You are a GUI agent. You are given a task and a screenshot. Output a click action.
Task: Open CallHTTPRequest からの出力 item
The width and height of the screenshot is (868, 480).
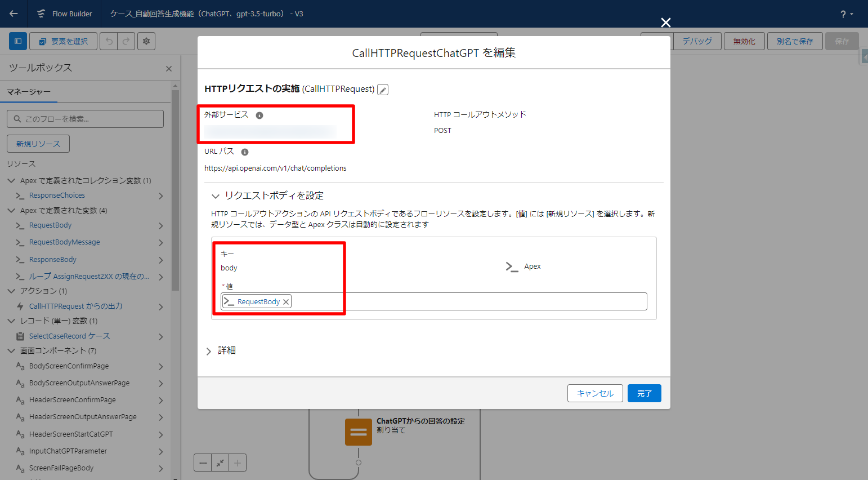[76, 306]
